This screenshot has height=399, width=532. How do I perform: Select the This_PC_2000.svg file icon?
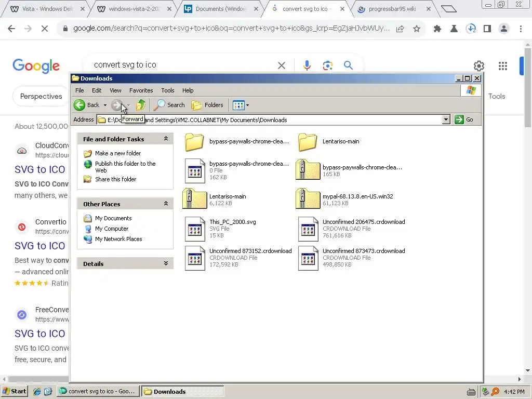point(195,229)
